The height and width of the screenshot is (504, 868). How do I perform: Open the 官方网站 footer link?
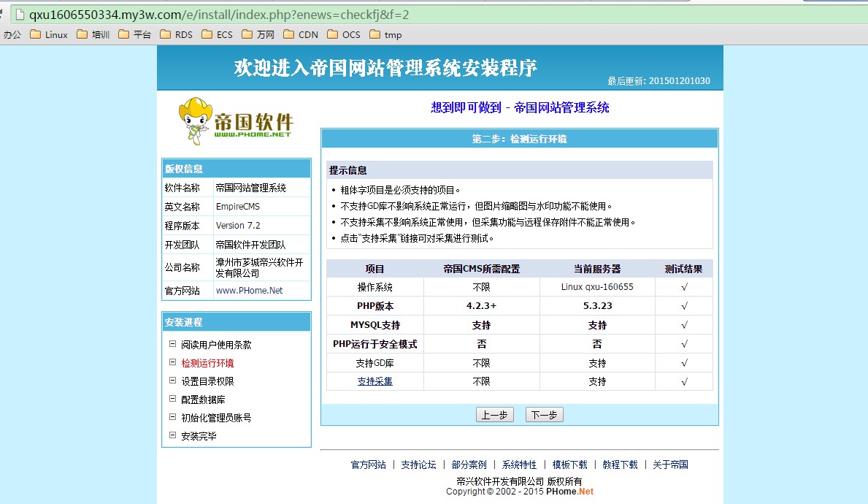[368, 465]
